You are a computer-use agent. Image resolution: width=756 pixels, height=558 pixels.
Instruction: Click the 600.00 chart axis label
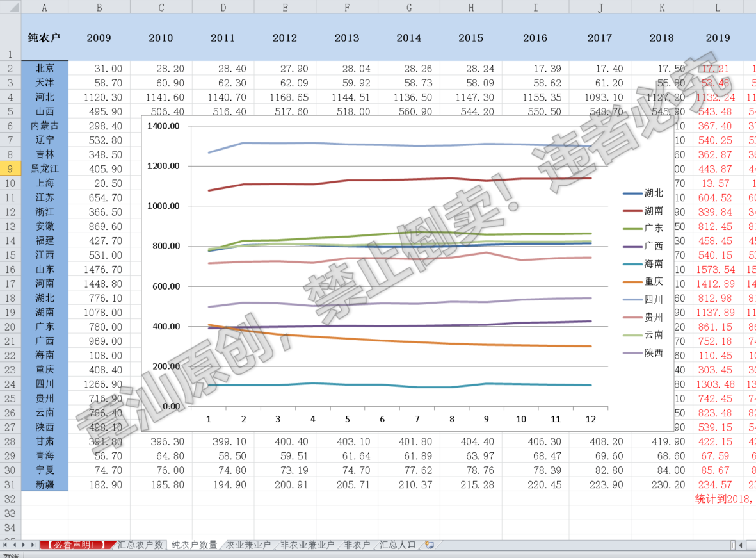pyautogui.click(x=166, y=286)
